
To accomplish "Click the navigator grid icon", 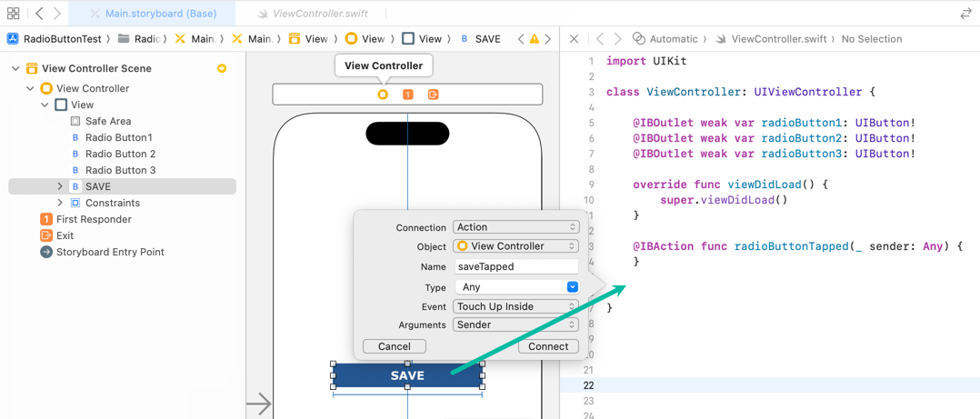I will (x=13, y=14).
